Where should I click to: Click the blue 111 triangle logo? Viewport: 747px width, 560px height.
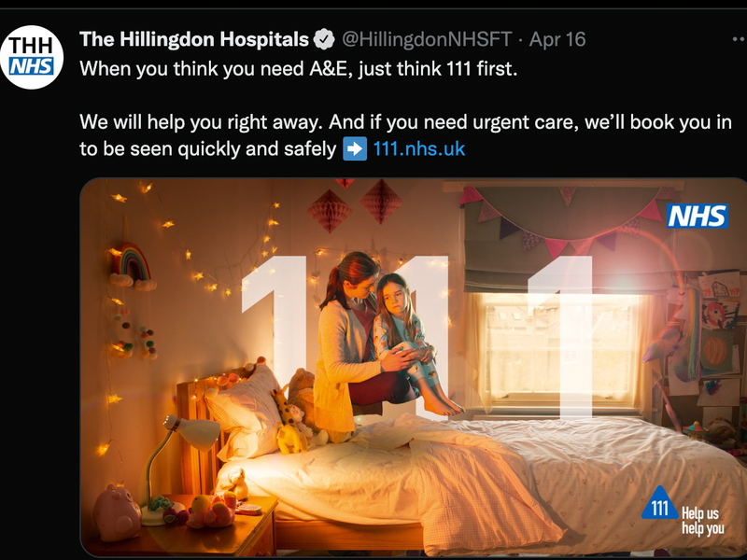[x=660, y=503]
